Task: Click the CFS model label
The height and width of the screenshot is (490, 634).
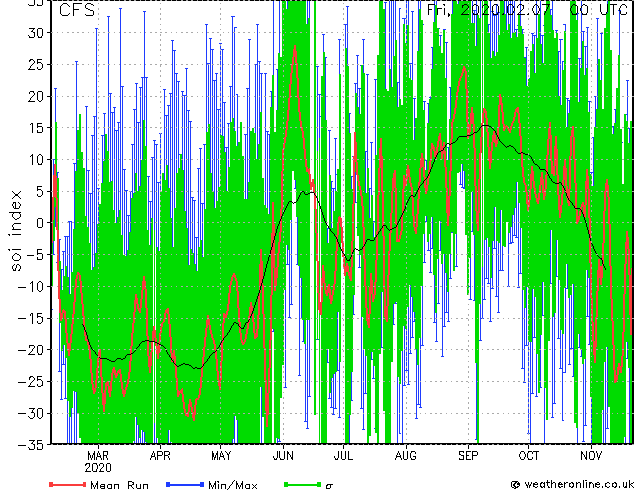Action: tap(77, 10)
